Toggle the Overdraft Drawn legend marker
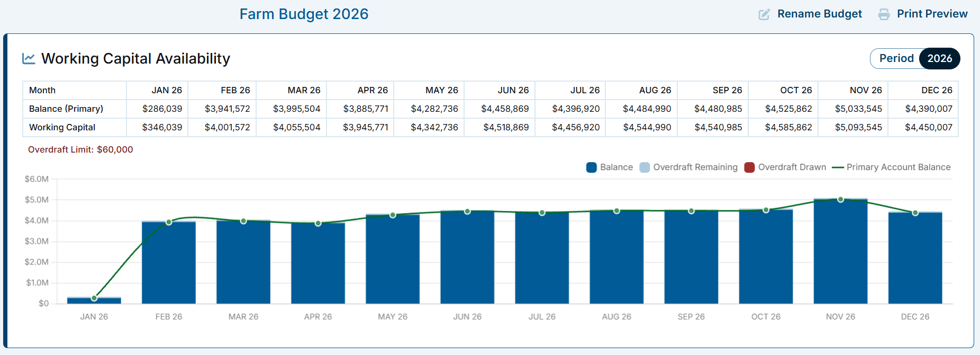The width and height of the screenshot is (980, 355). coord(749,167)
